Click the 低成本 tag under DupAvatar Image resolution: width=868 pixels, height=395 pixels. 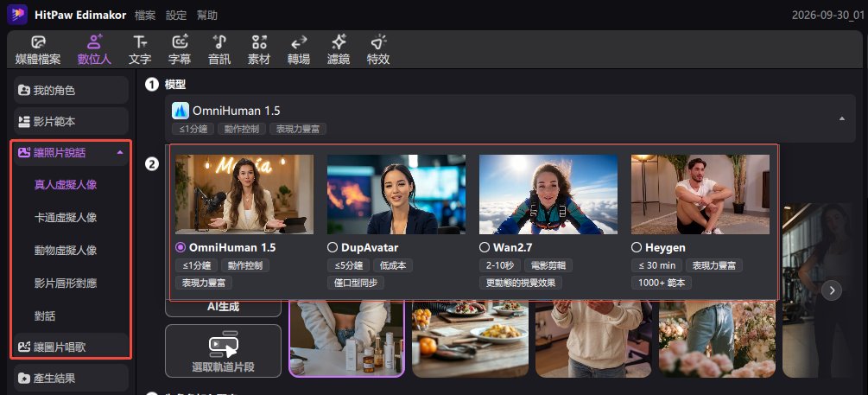tap(393, 265)
